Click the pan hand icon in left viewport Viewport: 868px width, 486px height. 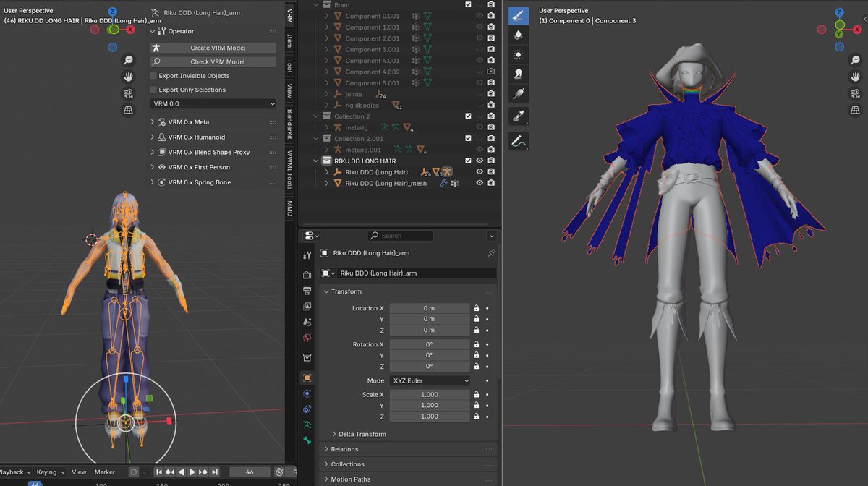(x=128, y=77)
